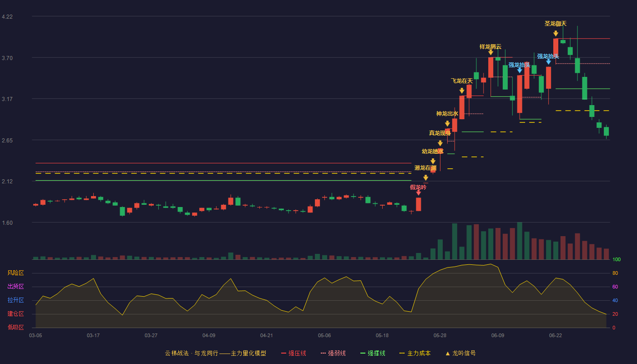
Task: Click the 05-28 date label
Action: coord(440,335)
